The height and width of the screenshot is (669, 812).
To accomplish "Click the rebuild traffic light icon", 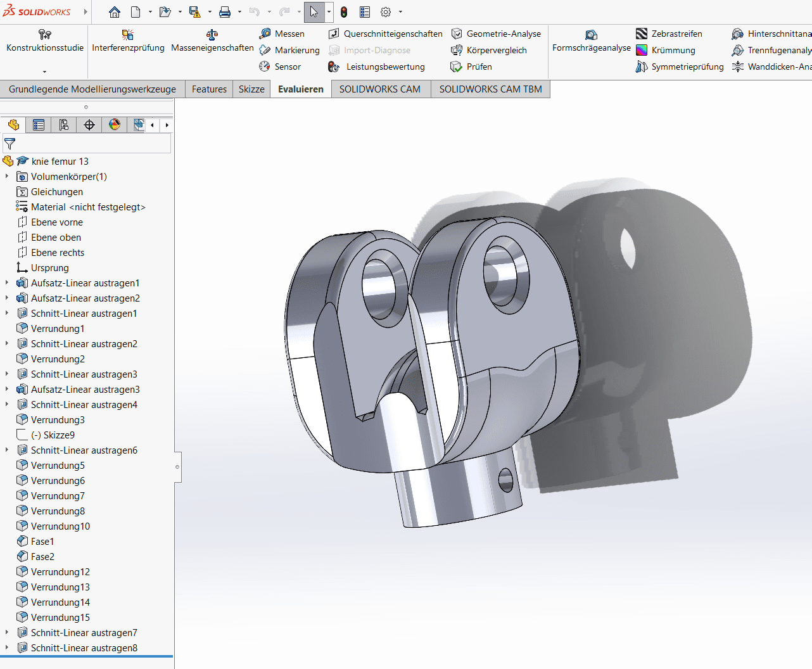I will [344, 12].
